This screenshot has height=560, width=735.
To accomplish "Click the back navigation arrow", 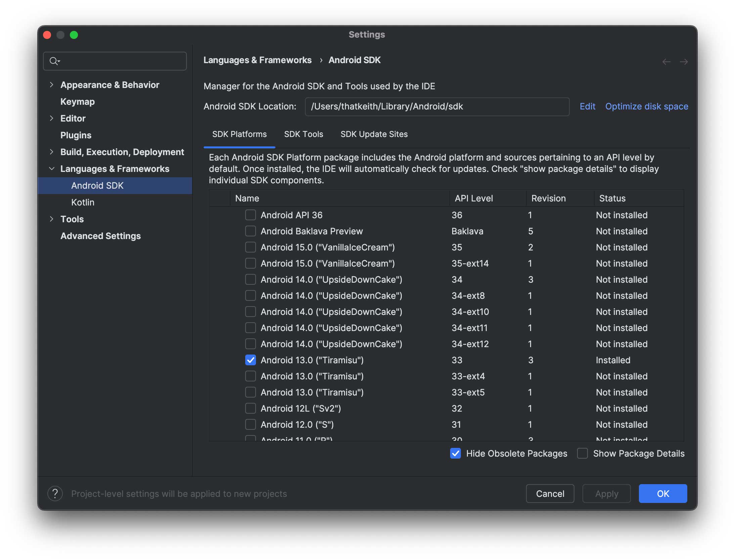I will click(x=666, y=62).
